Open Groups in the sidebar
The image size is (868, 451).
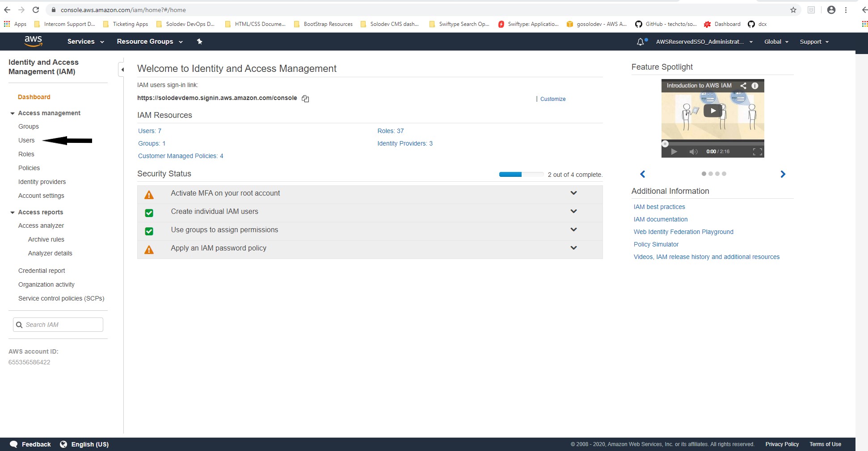point(29,126)
